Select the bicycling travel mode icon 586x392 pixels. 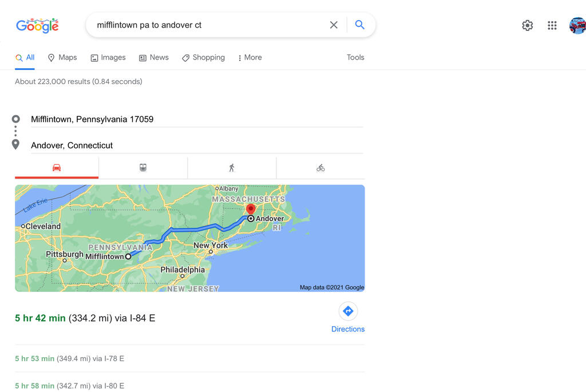[320, 168]
